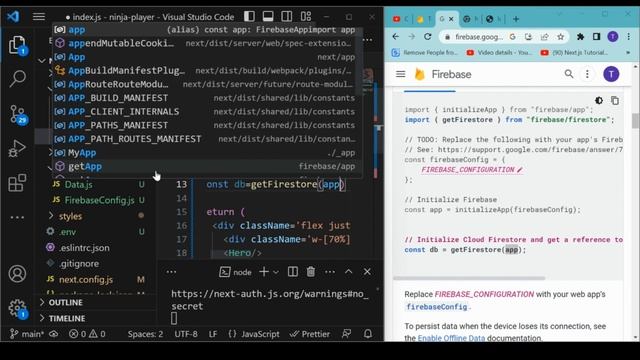Open Enable Offline Data documentation link
The image size is (640, 360).
tap(451, 338)
